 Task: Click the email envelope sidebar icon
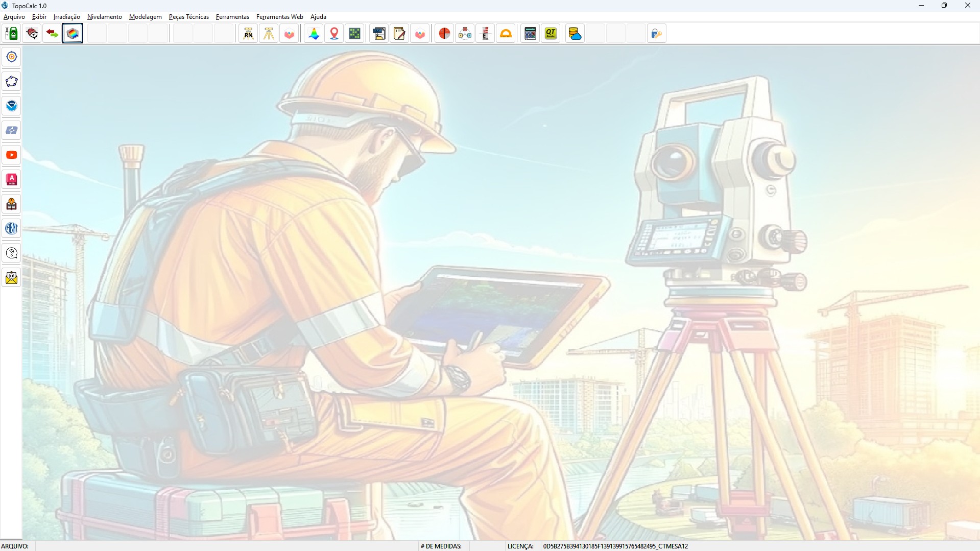point(11,277)
